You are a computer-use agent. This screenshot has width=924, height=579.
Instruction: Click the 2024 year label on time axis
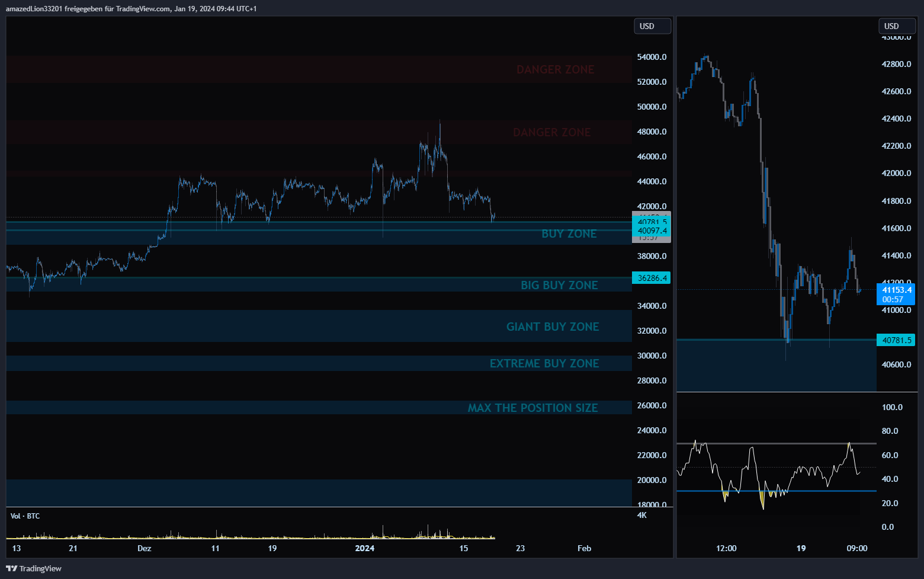click(x=365, y=548)
